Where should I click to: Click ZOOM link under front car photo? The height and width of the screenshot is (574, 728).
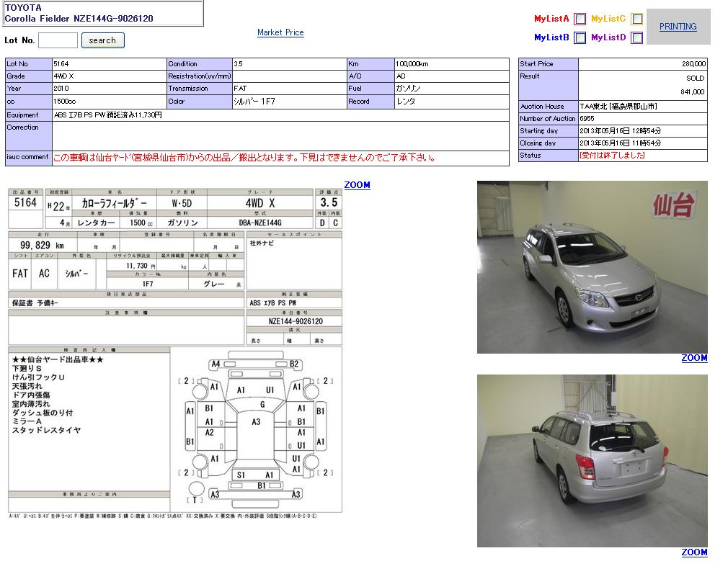tap(694, 358)
